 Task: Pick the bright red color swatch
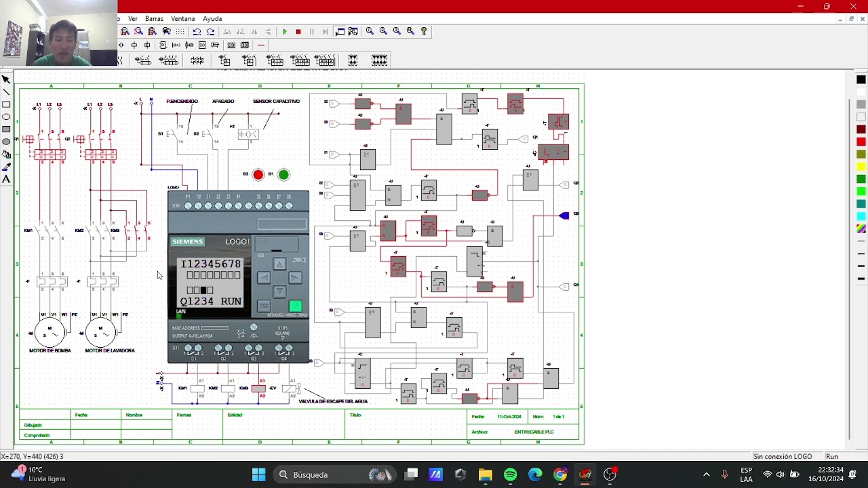pos(861,142)
